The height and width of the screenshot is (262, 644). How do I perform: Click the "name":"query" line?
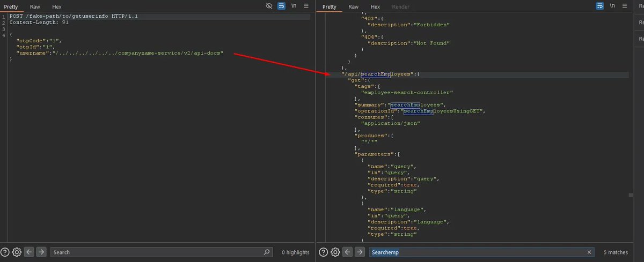click(392, 166)
